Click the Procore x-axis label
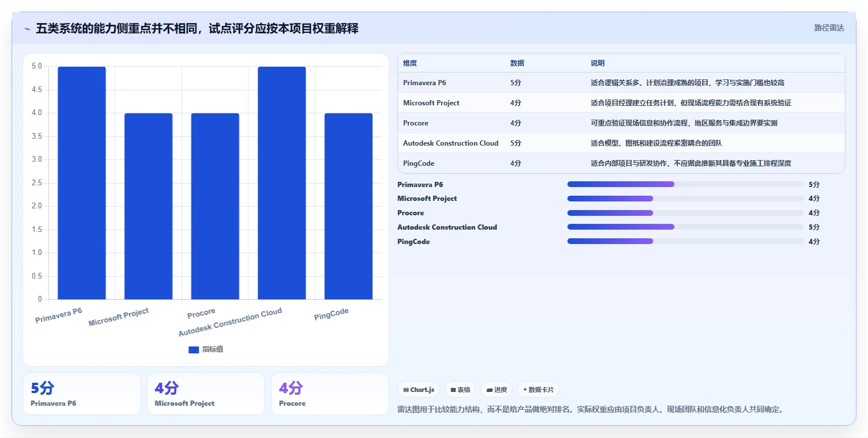Image resolution: width=868 pixels, height=438 pixels. click(x=201, y=313)
